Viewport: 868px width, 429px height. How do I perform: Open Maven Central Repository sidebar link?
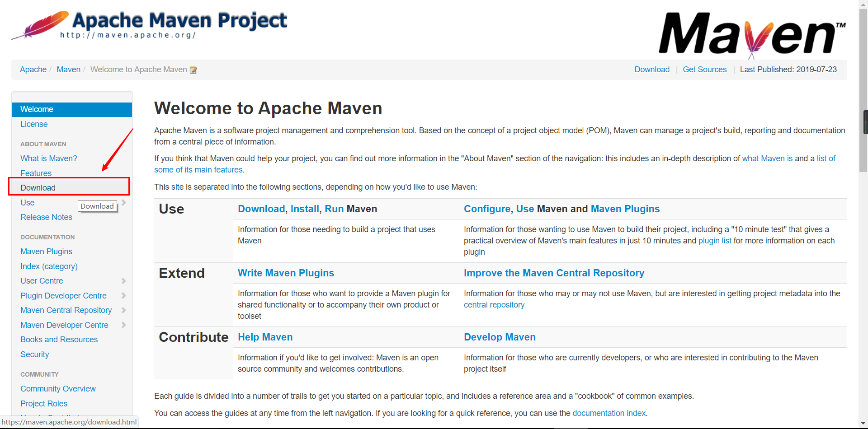click(66, 310)
